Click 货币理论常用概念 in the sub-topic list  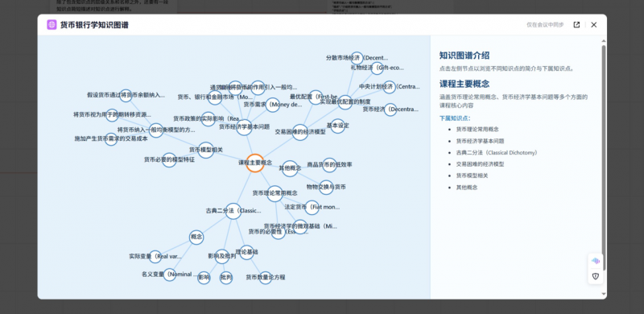pos(477,129)
